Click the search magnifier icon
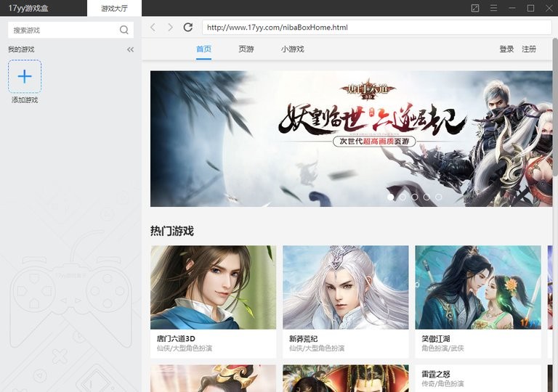This screenshot has height=392, width=558. coord(124,30)
